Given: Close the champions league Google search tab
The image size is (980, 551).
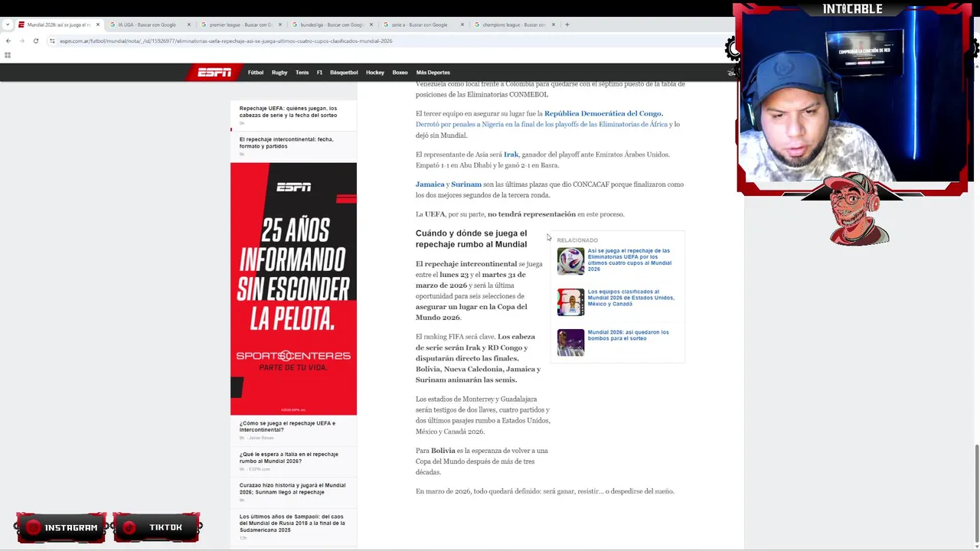Looking at the screenshot, I should 553,24.
